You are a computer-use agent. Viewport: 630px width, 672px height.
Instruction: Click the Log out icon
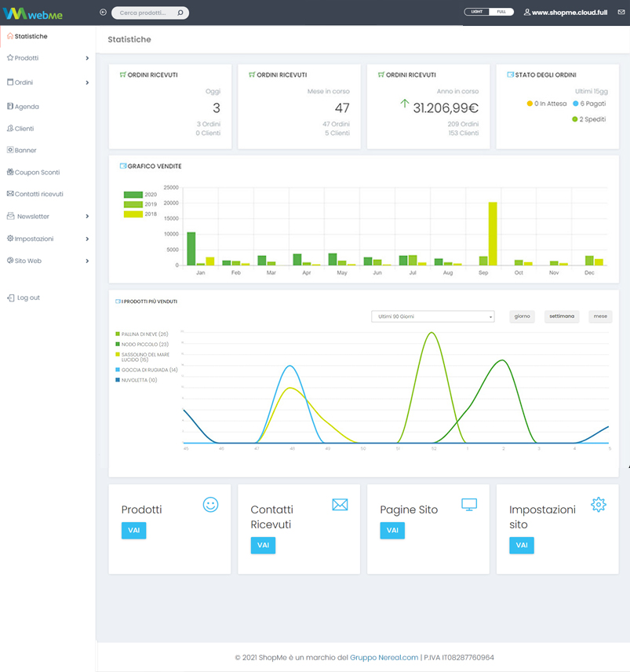tap(10, 298)
